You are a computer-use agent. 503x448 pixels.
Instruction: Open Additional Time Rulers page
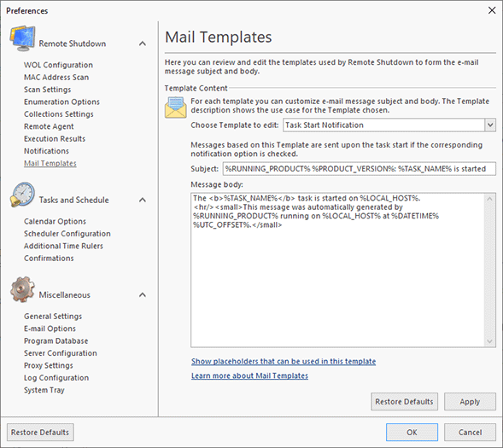(63, 246)
